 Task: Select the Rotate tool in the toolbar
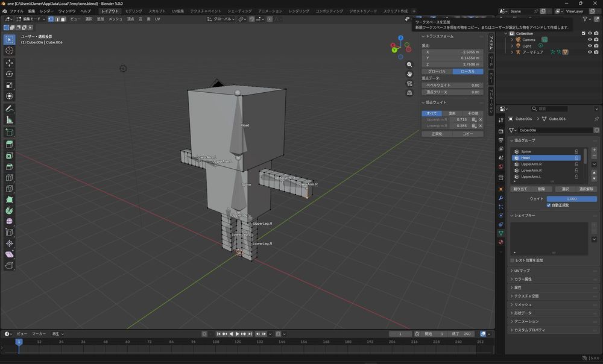tap(10, 74)
